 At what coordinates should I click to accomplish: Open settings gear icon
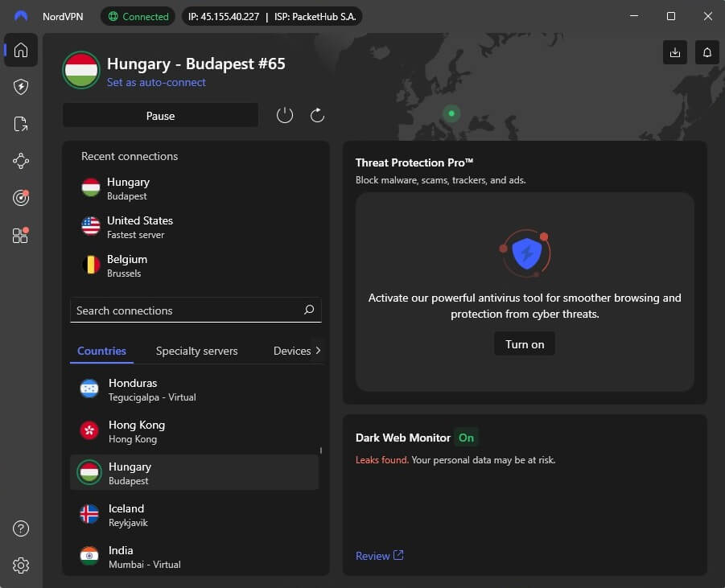pos(21,565)
